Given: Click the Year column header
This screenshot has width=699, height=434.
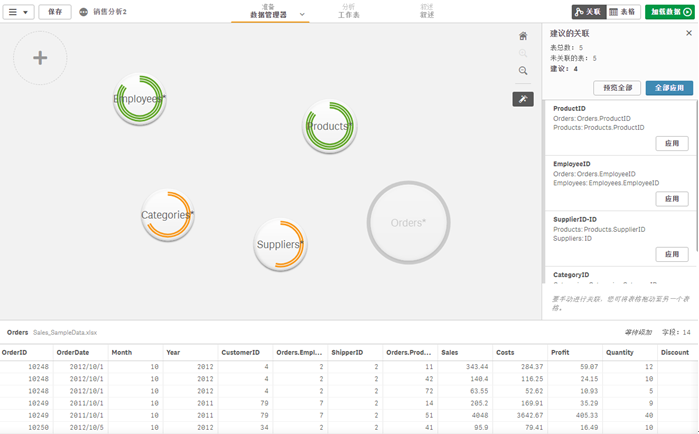Looking at the screenshot, I should (x=191, y=352).
